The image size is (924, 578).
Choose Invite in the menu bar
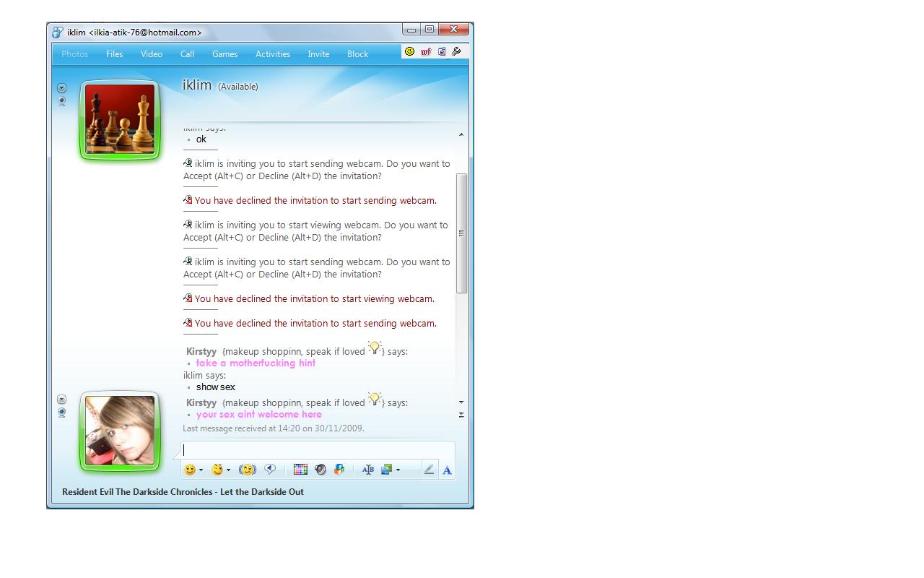(318, 54)
